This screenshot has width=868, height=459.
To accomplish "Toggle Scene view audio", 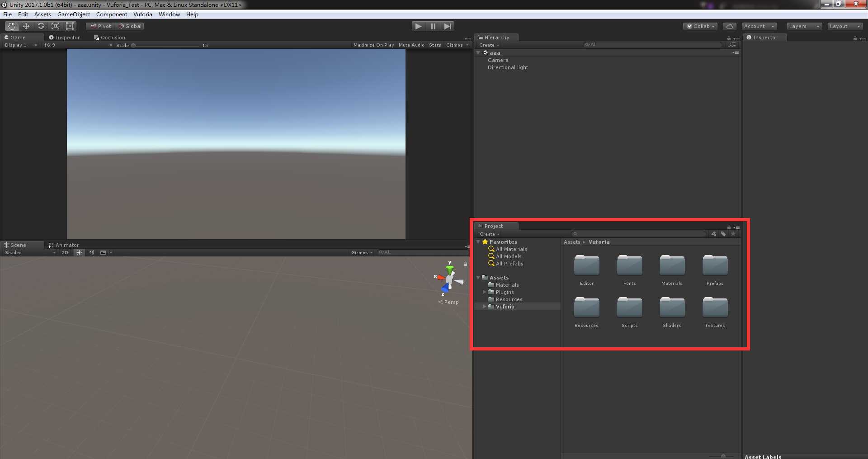I will pyautogui.click(x=91, y=253).
